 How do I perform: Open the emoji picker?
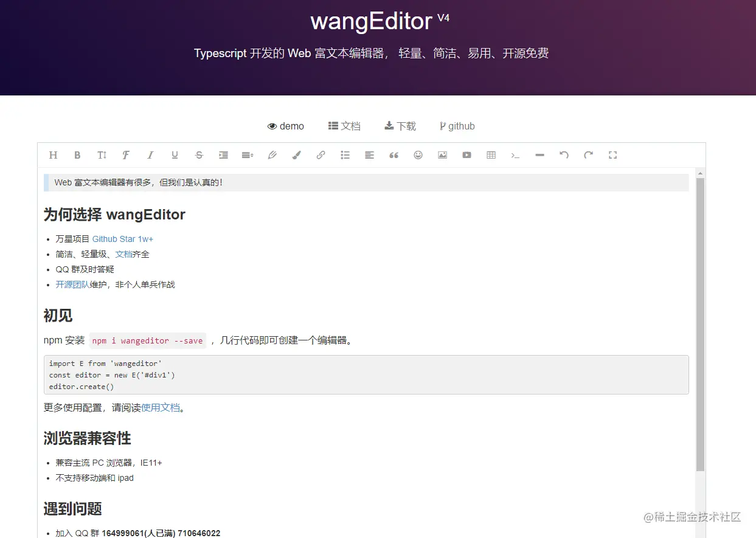click(418, 155)
